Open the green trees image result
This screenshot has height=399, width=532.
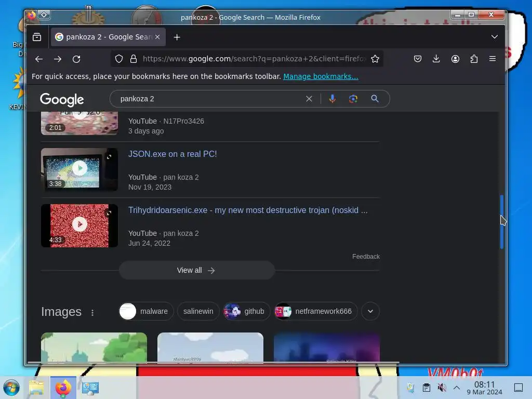click(x=94, y=347)
